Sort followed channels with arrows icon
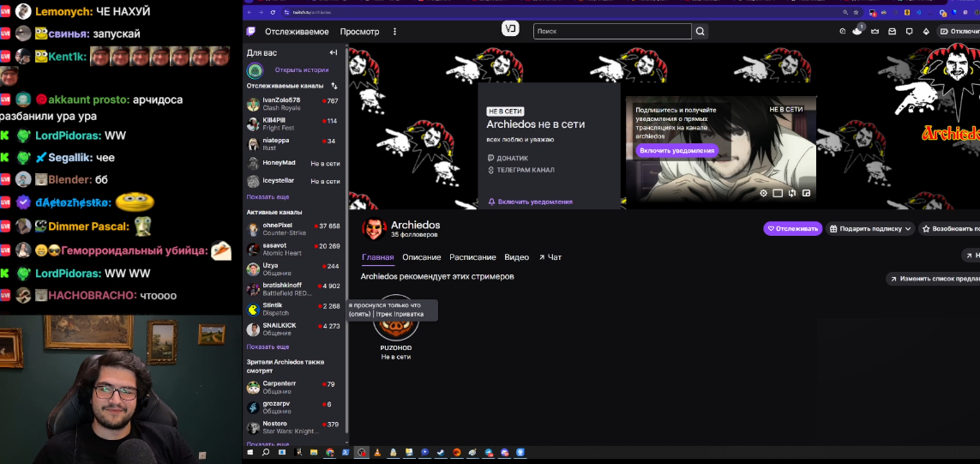980x464 pixels. point(334,86)
